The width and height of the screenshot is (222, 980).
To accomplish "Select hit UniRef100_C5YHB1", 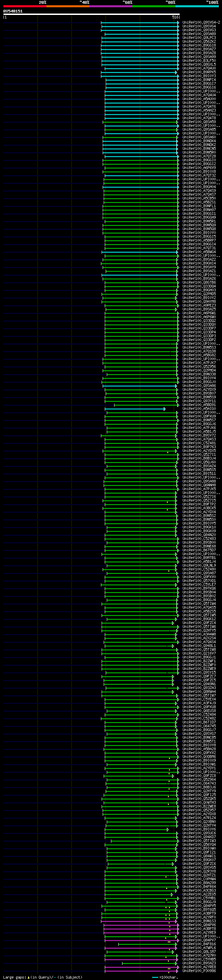I will pyautogui.click(x=199, y=898).
